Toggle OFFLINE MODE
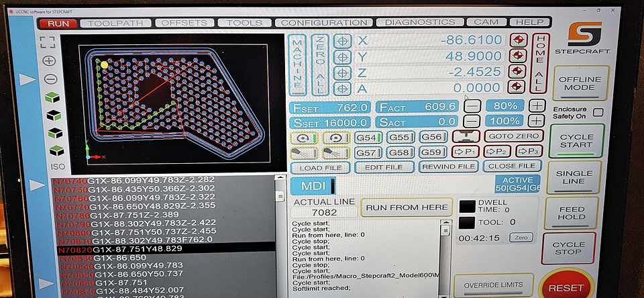 click(580, 83)
